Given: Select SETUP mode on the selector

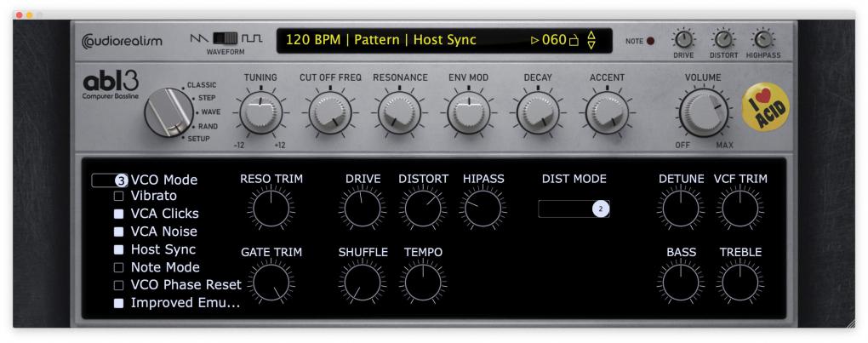Looking at the screenshot, I should coord(198,139).
